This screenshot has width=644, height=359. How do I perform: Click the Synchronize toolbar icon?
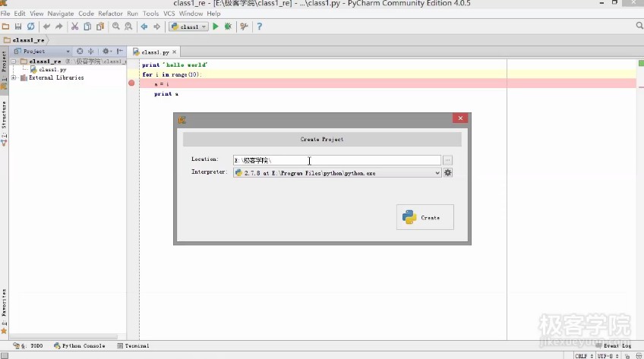tap(31, 27)
